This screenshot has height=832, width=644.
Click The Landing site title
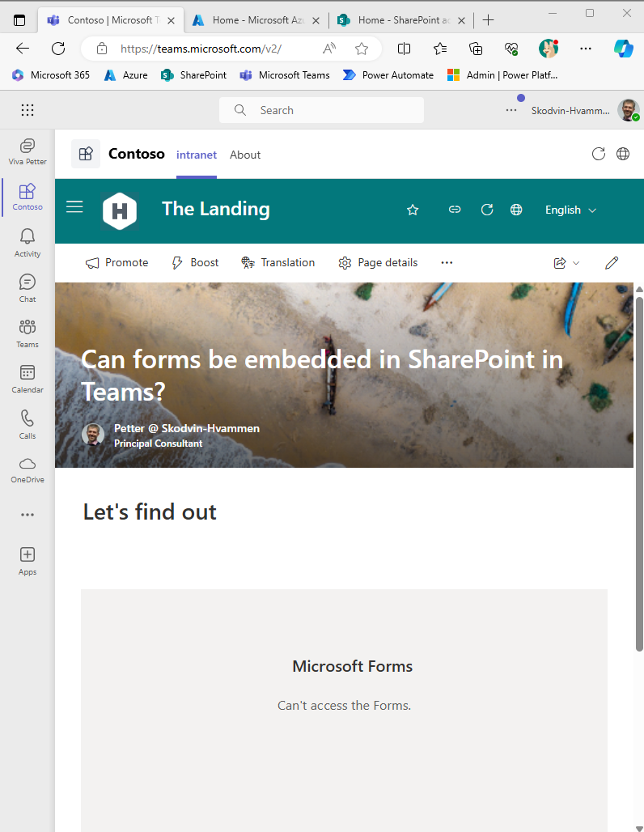coord(216,209)
